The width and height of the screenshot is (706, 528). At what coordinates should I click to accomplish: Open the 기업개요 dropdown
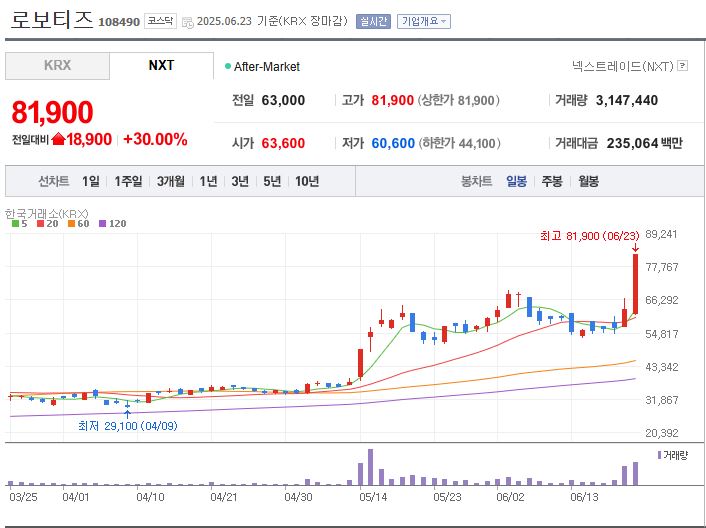424,21
